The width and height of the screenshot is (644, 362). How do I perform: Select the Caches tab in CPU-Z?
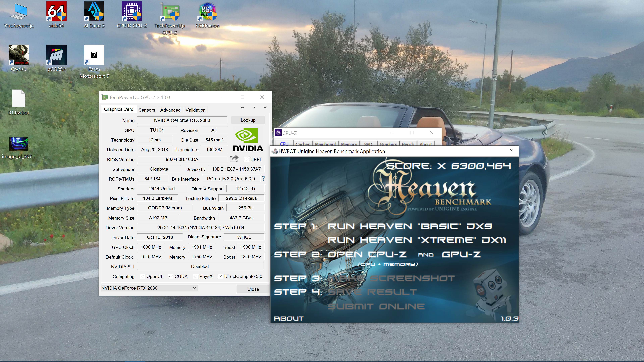(x=303, y=144)
